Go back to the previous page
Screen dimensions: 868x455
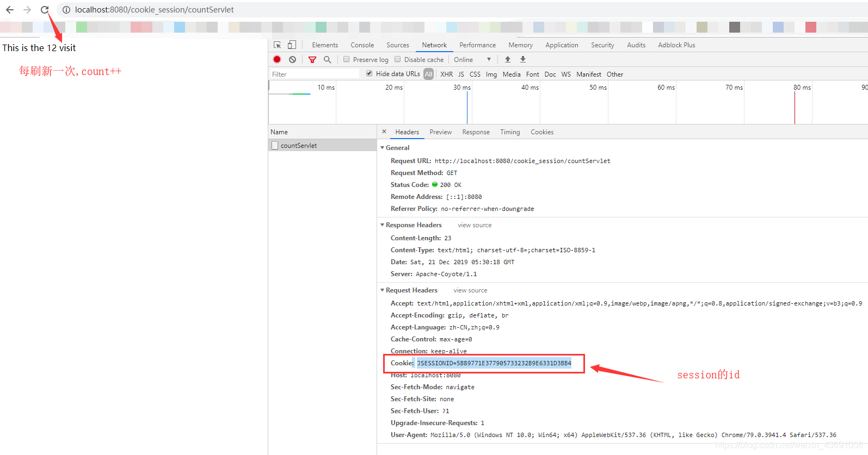coord(10,10)
